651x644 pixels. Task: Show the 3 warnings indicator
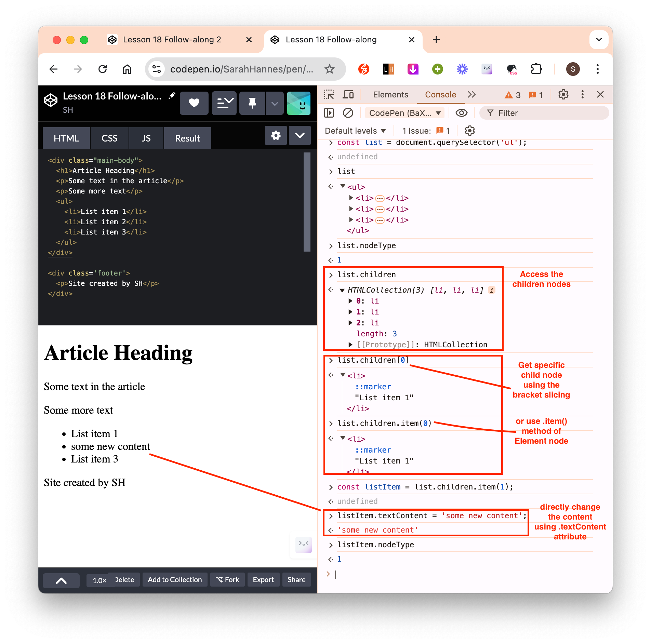tap(513, 95)
